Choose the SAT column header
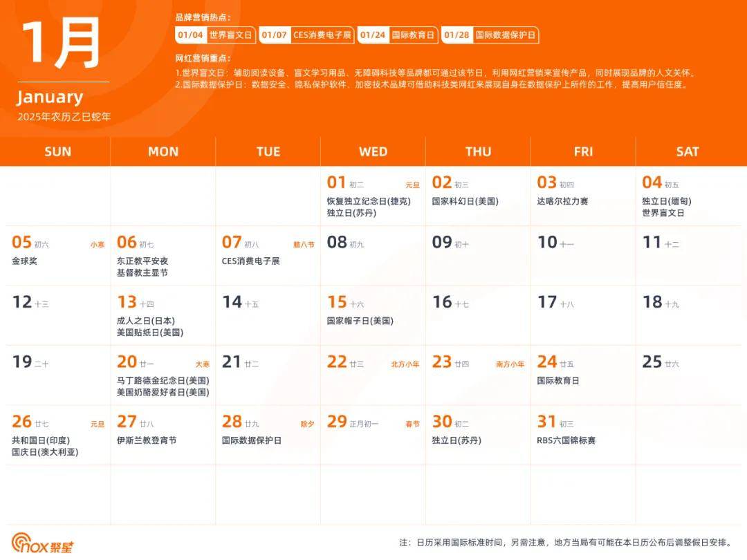This screenshot has height=560, width=747. tap(688, 152)
